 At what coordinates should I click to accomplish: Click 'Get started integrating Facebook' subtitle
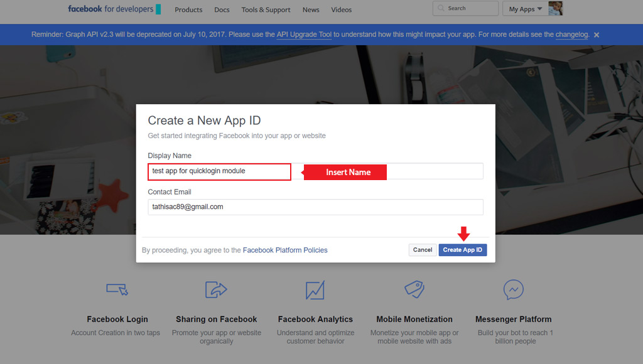[x=237, y=136]
